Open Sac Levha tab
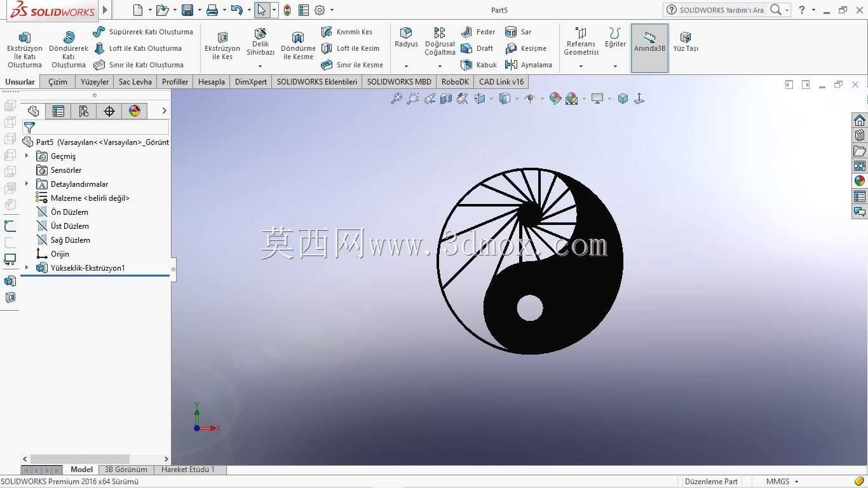This screenshot has height=488, width=868. point(135,82)
